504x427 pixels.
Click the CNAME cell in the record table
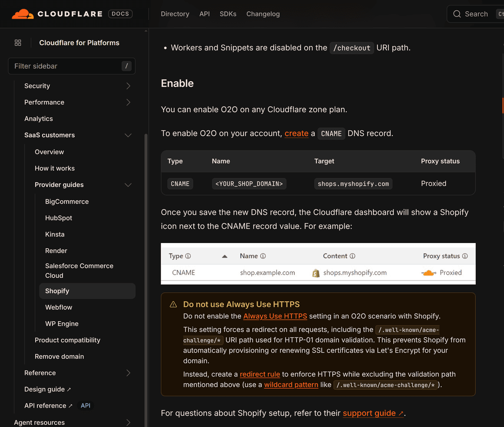pyautogui.click(x=180, y=184)
